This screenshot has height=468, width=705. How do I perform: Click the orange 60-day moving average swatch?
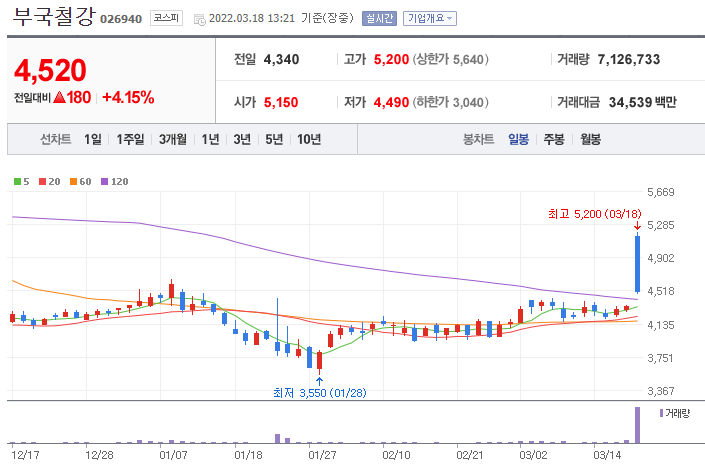tap(74, 182)
